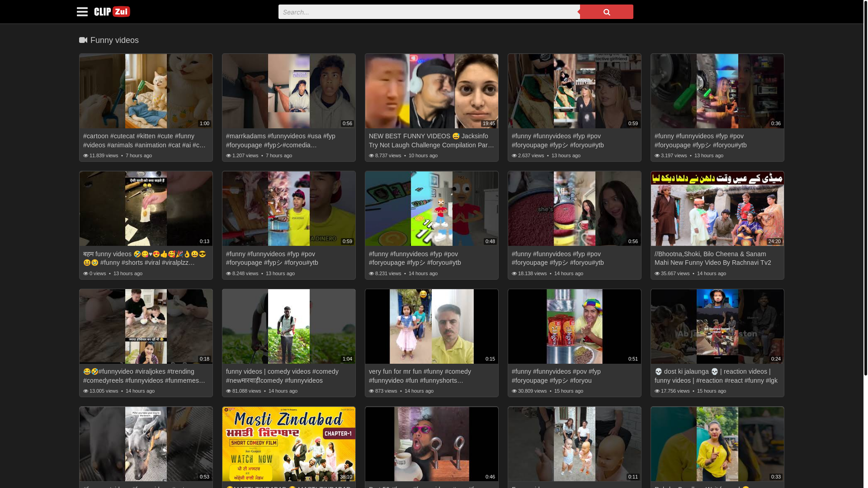Click the views eye icon beside 1.207 views

coord(229,155)
